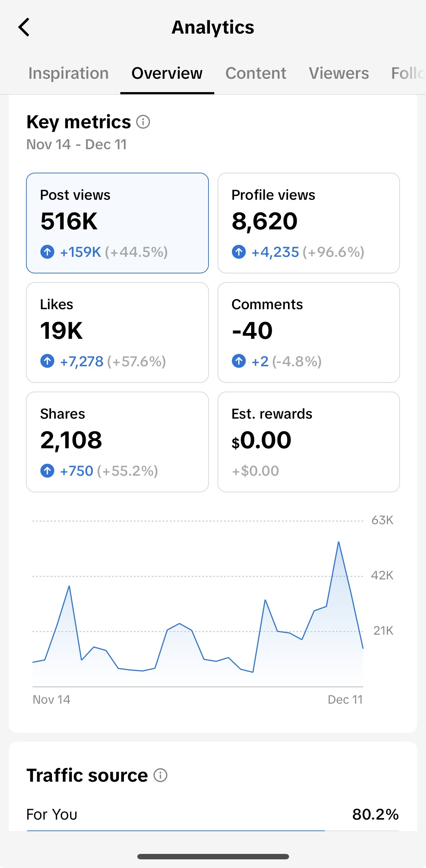Click the Comments change arrow icon
The height and width of the screenshot is (868, 426).
(x=239, y=361)
